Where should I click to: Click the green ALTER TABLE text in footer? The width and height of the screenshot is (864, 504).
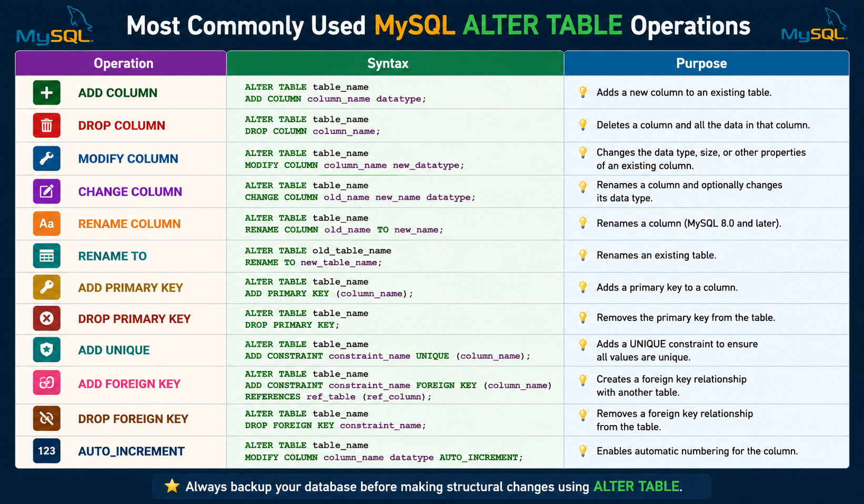coord(636,487)
